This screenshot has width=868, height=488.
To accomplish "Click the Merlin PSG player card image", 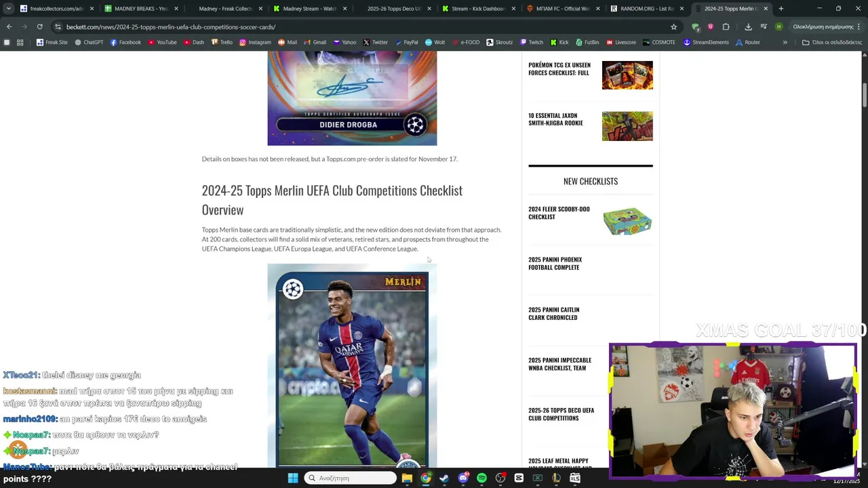I will pos(352,366).
